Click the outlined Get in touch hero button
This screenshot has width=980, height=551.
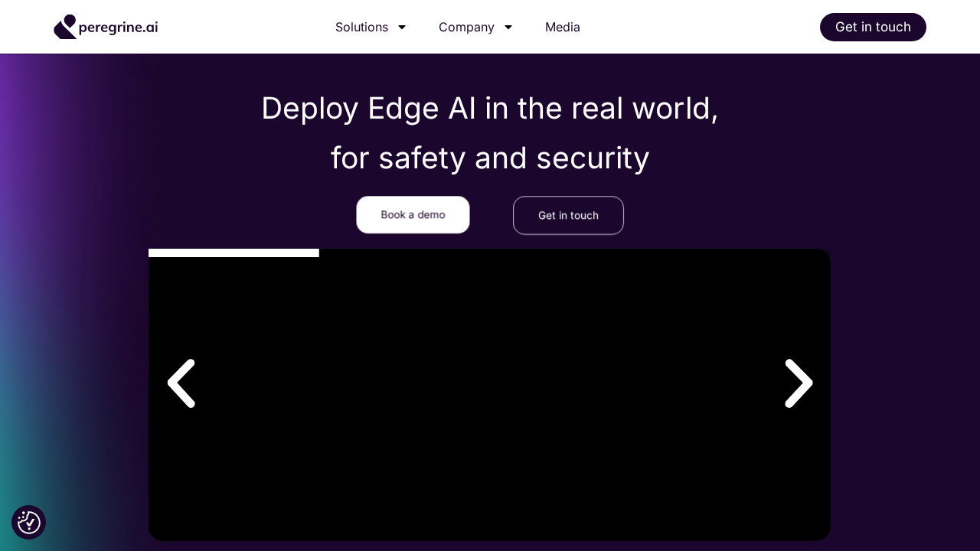tap(568, 215)
